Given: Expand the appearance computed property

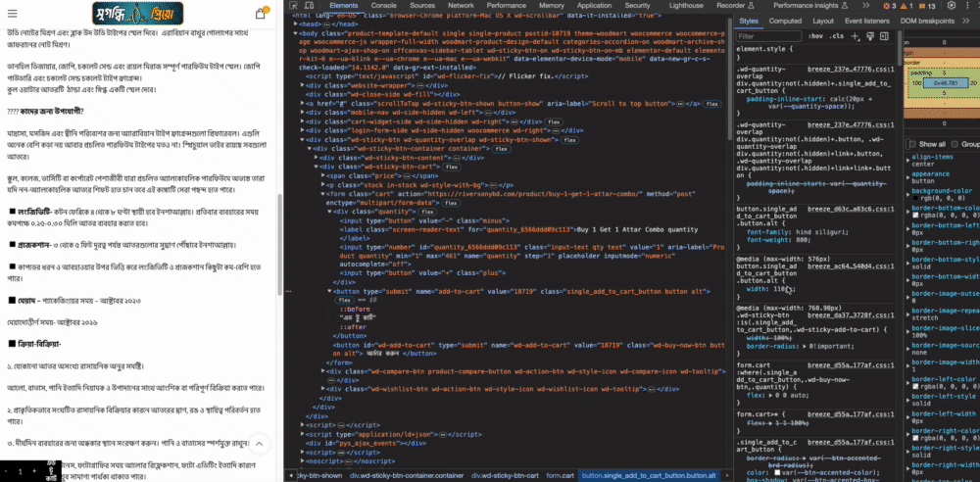Looking at the screenshot, I should coord(909,177).
